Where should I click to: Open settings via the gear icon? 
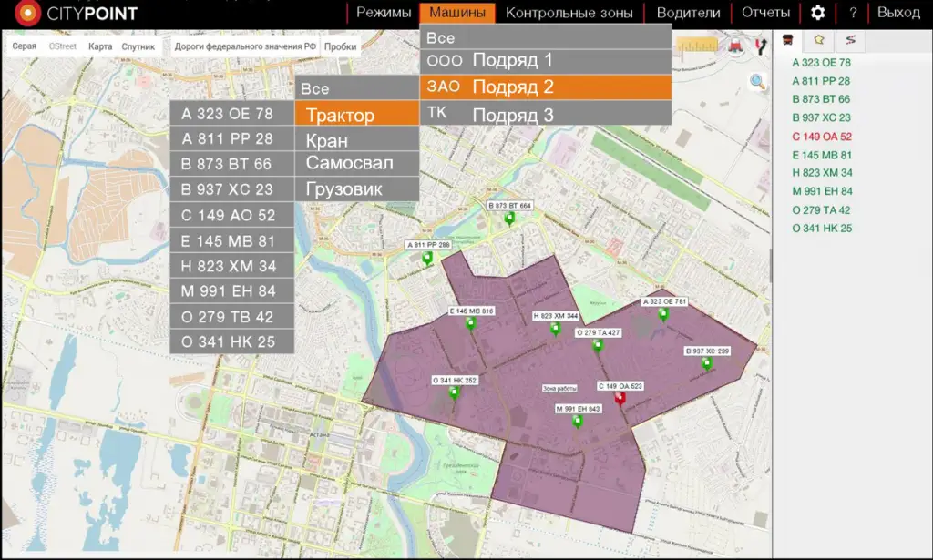pyautogui.click(x=817, y=13)
